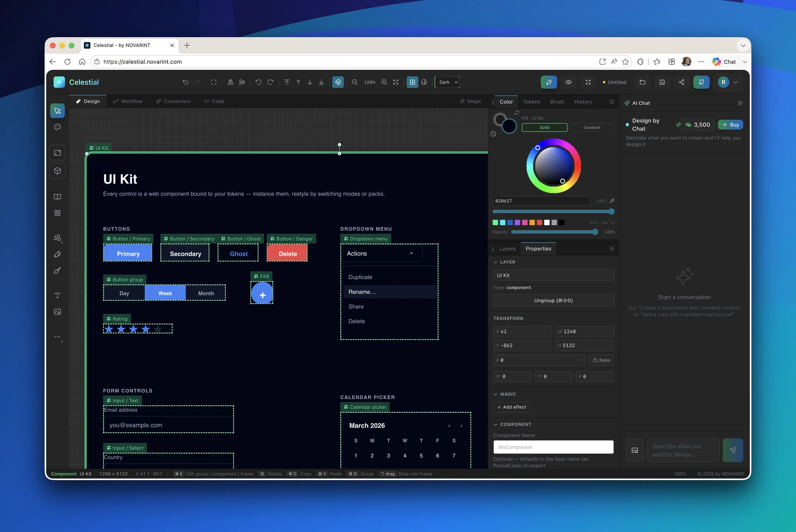Rotate the selection counterclockwise
796x532 pixels.
(x=258, y=82)
